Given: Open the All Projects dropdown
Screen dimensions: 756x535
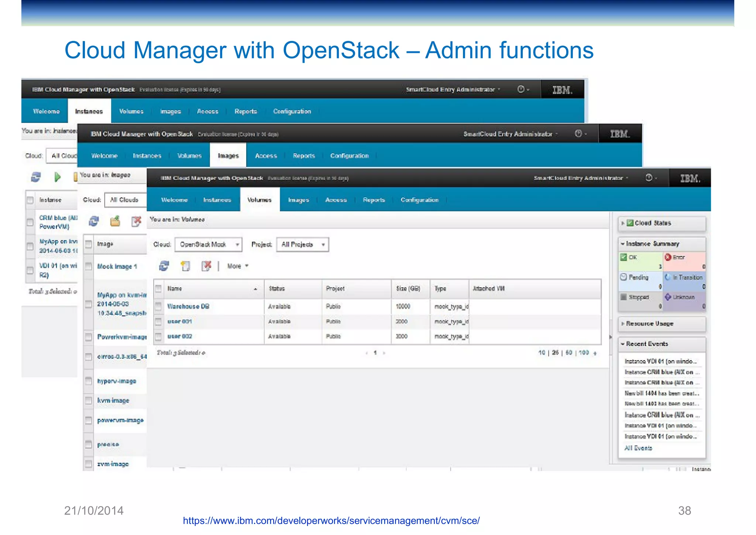Looking at the screenshot, I should [302, 245].
